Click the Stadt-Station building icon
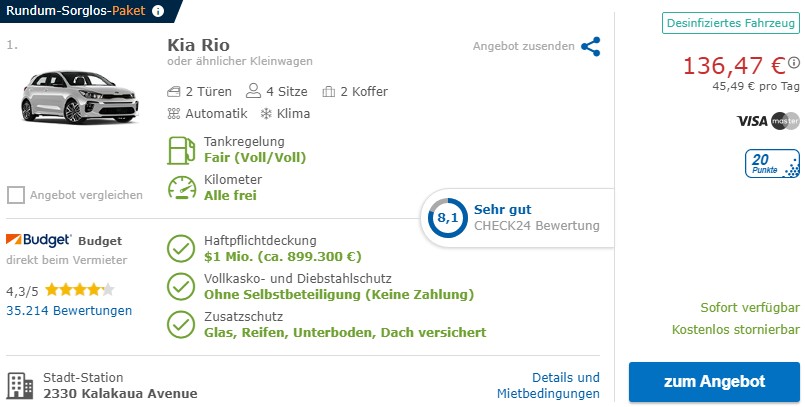The height and width of the screenshot is (407, 805). click(20, 386)
